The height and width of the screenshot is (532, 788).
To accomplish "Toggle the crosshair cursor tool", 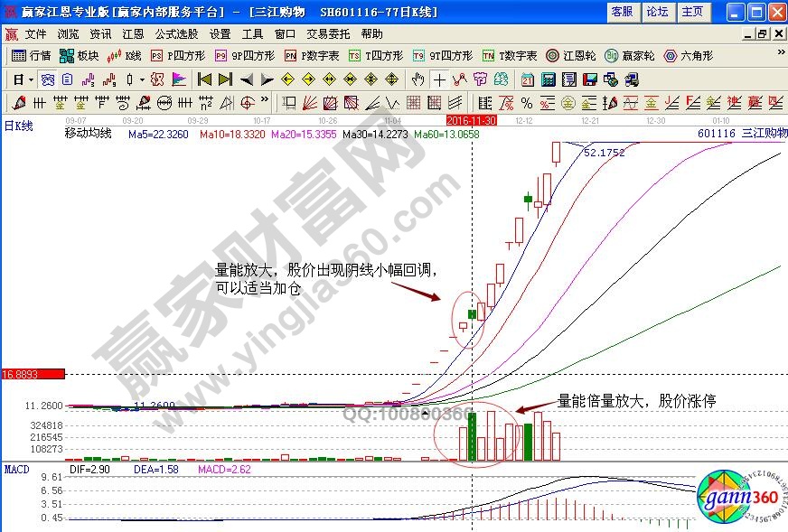I will point(440,79).
